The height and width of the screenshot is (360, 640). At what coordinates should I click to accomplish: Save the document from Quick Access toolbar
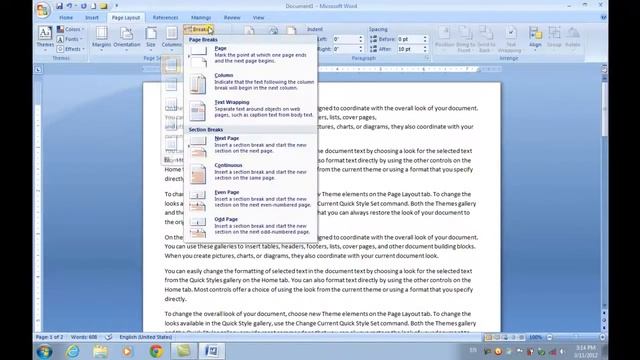(x=60, y=6)
